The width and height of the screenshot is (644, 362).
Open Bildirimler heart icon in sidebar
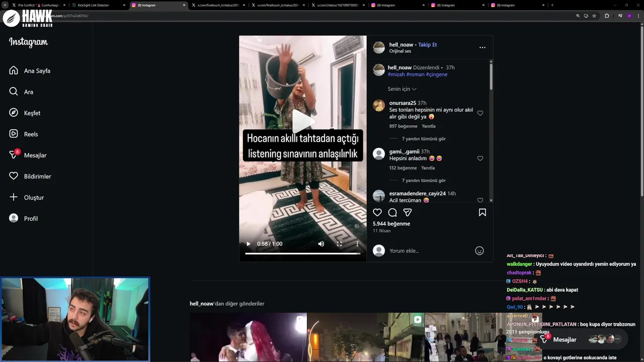pyautogui.click(x=14, y=176)
